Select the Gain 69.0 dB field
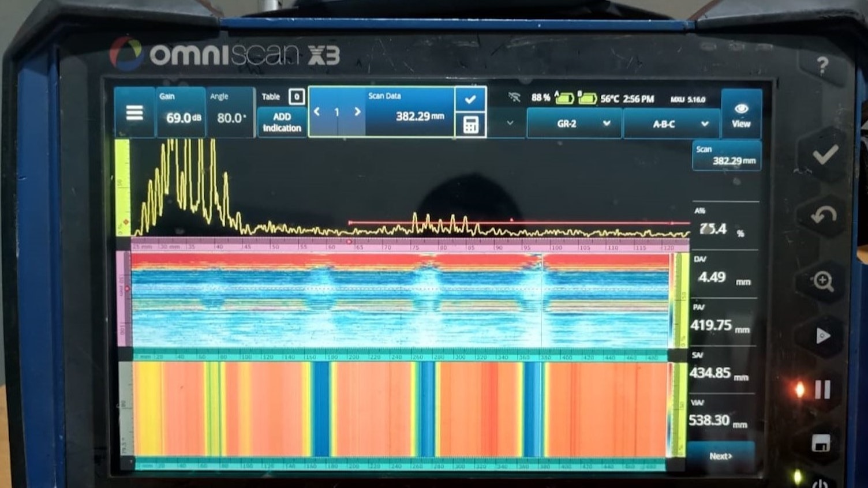Image resolution: width=868 pixels, height=488 pixels. coord(181,112)
